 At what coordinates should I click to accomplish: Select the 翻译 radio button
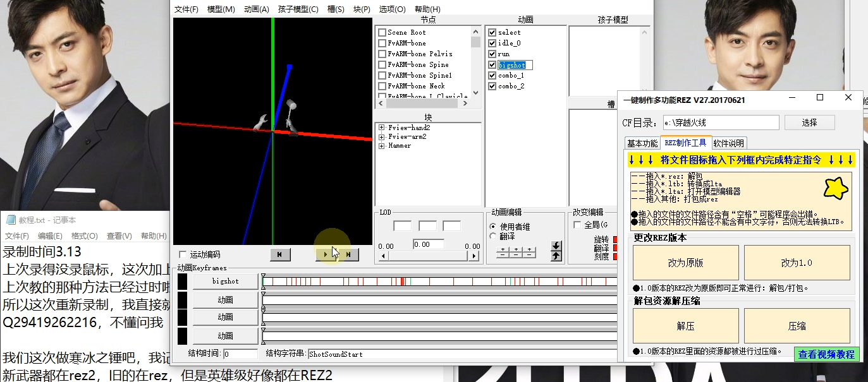[493, 236]
